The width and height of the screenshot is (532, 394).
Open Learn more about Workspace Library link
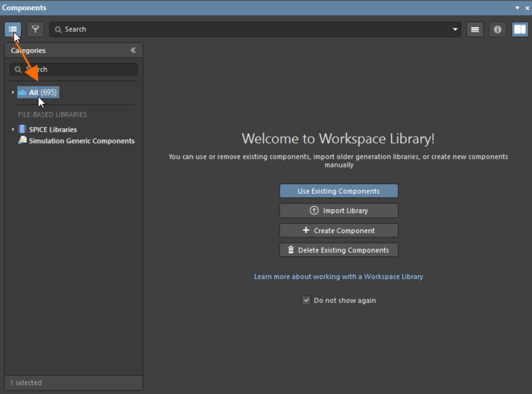[x=339, y=277]
